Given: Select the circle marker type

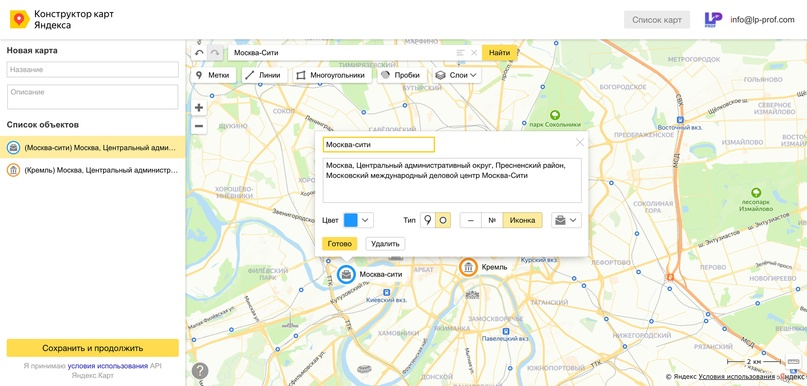Looking at the screenshot, I should tap(443, 220).
